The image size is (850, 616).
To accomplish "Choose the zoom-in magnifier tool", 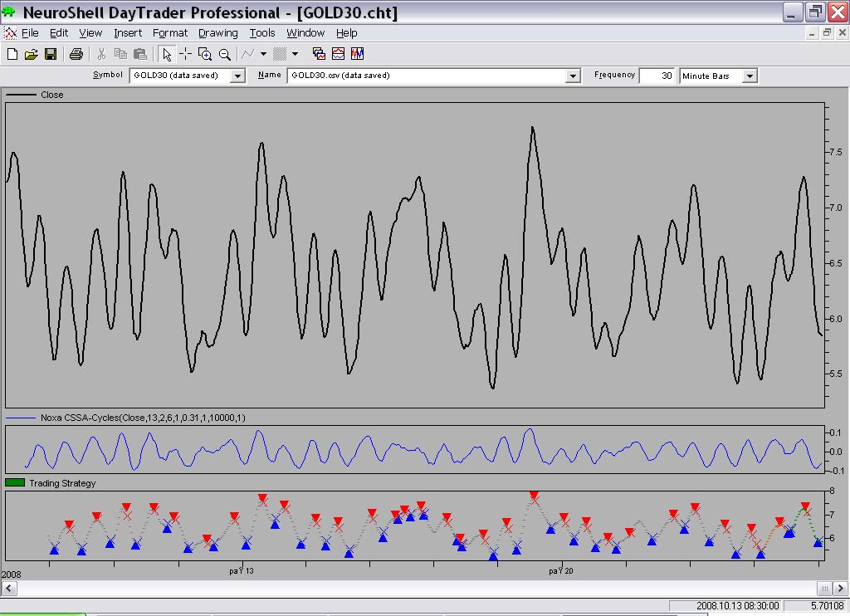I will pos(205,54).
